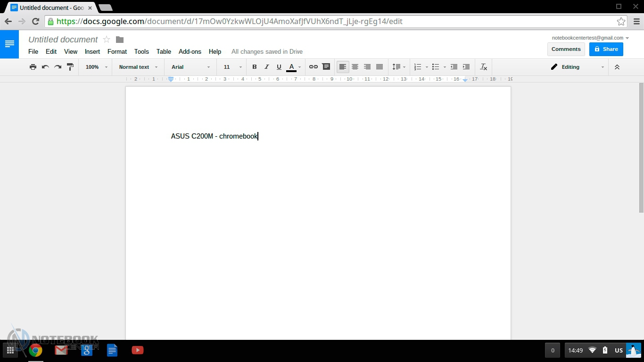Click the clear formatting icon
The width and height of the screenshot is (644, 362).
[x=483, y=67]
